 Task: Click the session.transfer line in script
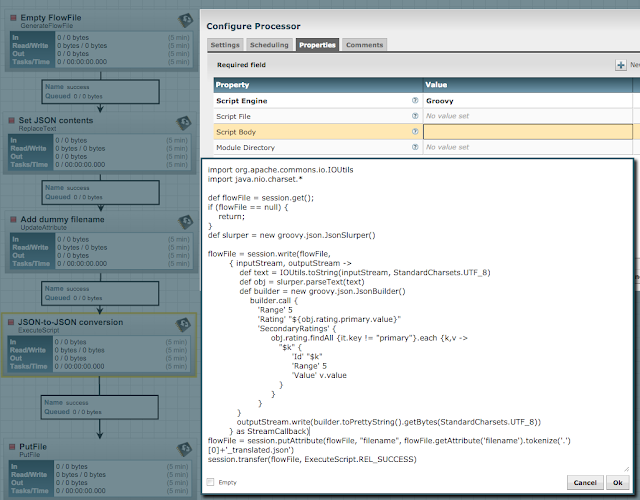[312, 460]
